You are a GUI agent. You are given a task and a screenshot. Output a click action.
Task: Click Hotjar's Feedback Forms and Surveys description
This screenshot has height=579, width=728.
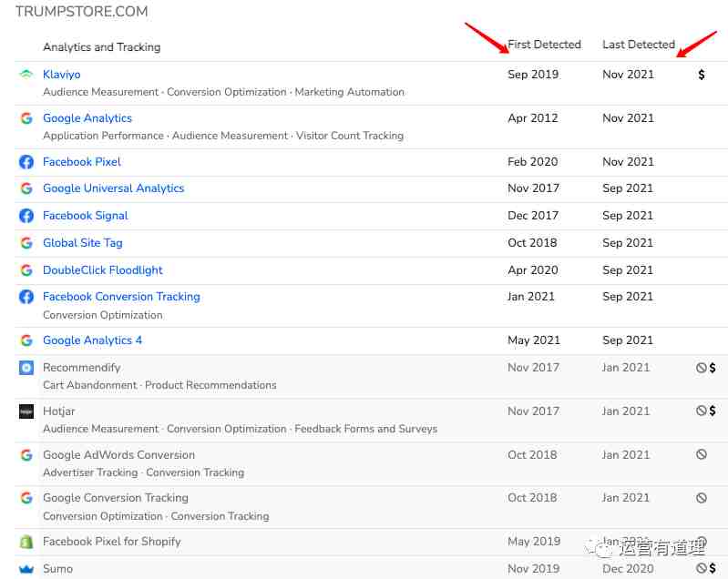pyautogui.click(x=366, y=429)
